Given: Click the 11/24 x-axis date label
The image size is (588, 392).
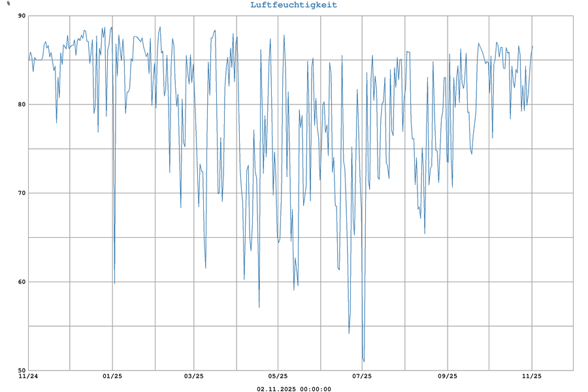Looking at the screenshot, I should click(x=28, y=376).
